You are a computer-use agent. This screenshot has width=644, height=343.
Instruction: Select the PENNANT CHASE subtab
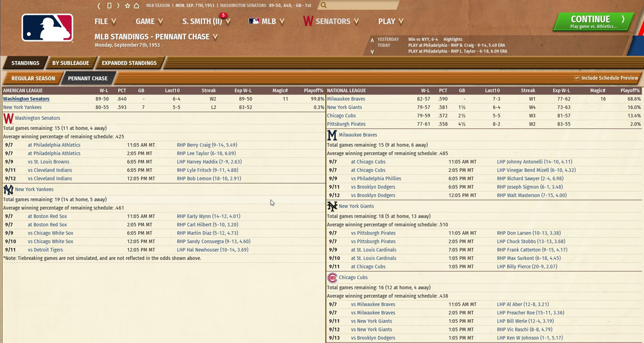click(88, 78)
